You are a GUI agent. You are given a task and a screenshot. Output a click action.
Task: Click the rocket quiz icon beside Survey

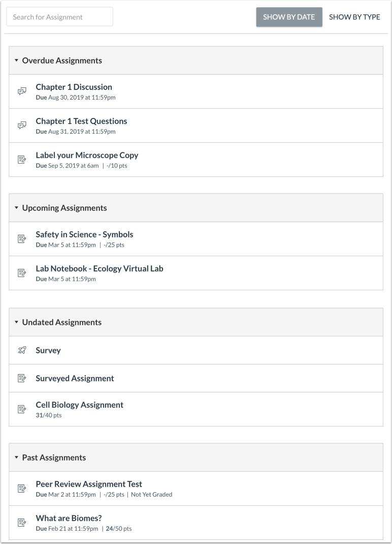coord(22,350)
